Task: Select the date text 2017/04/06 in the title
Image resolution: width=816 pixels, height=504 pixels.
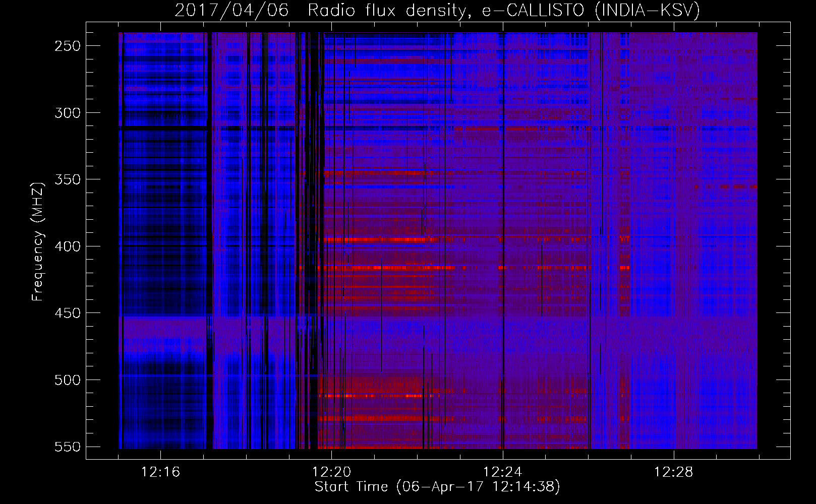Action: coord(231,10)
